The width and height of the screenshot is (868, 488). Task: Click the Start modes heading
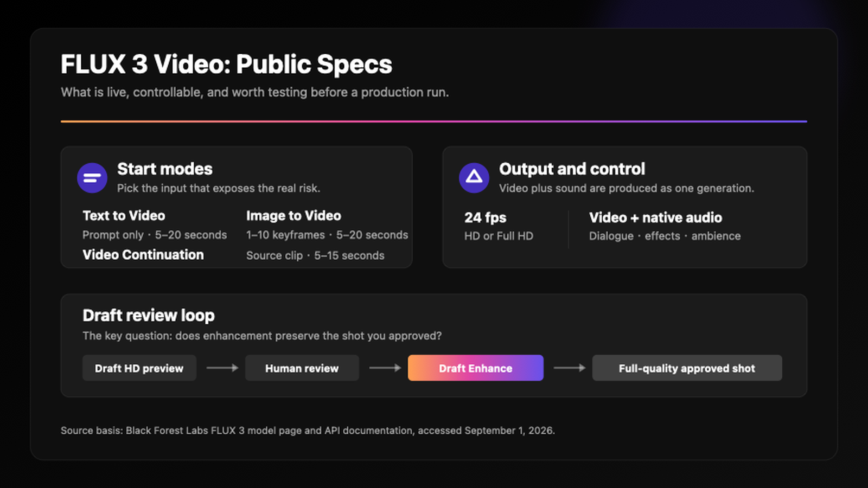[x=165, y=169]
